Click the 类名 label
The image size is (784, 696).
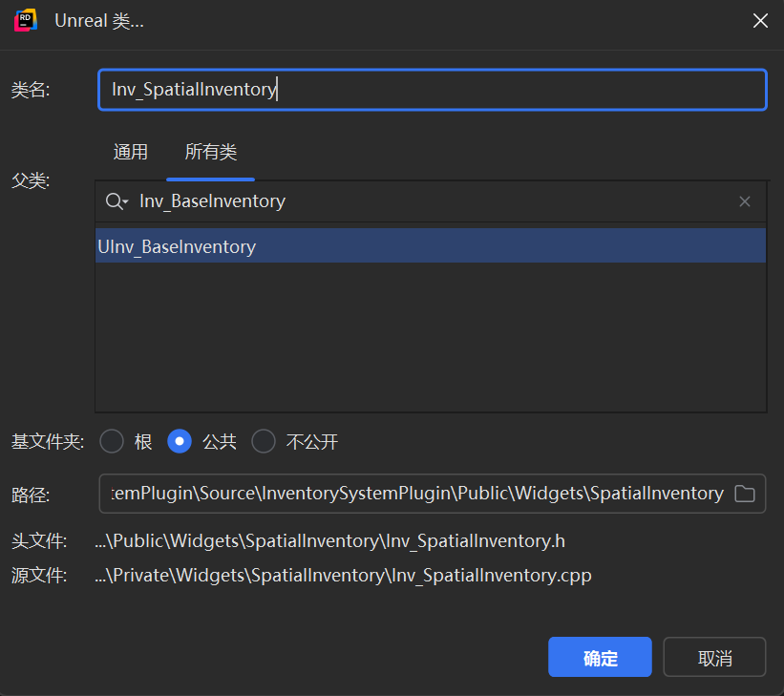31,90
